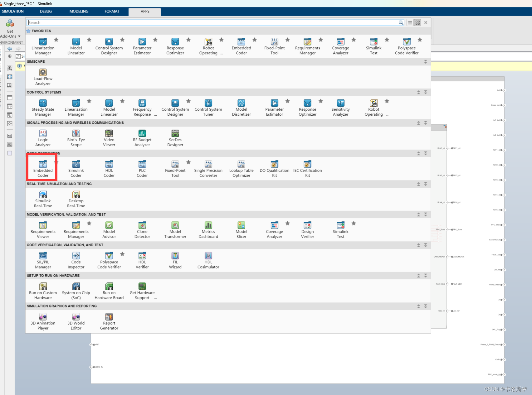Viewport: 532px width, 395px height.
Task: Launch SIL/PIL Manager
Action: (x=43, y=260)
